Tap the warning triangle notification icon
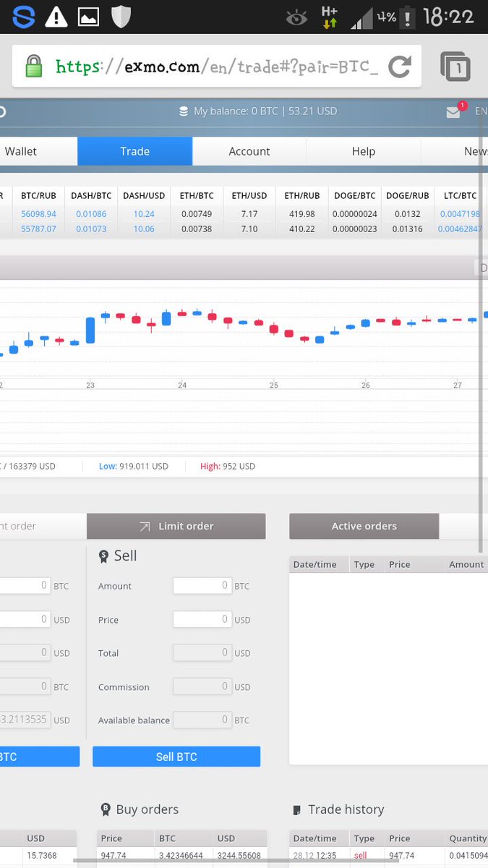Screen dimensions: 488x868 pos(56,17)
